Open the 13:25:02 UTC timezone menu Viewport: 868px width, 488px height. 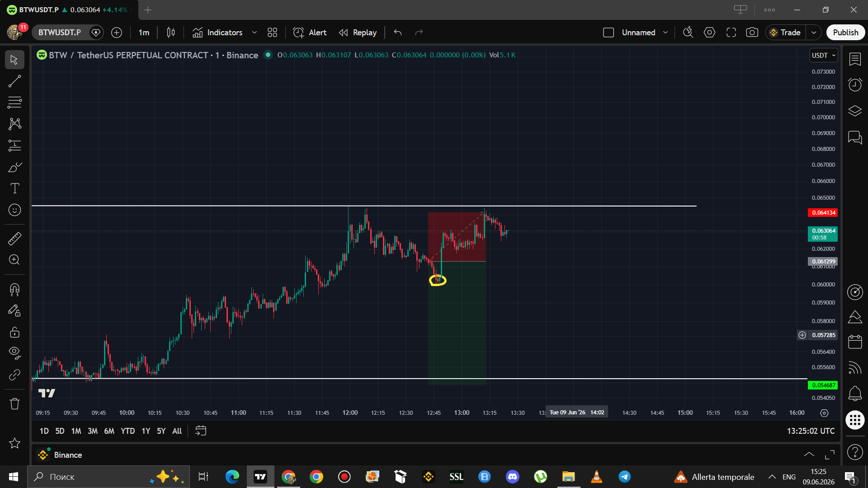click(811, 431)
